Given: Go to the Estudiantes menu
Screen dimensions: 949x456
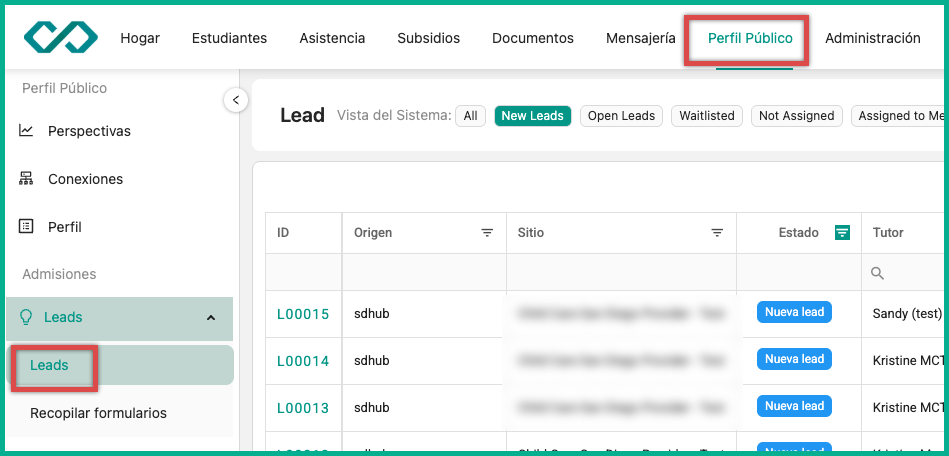Looking at the screenshot, I should pos(229,38).
